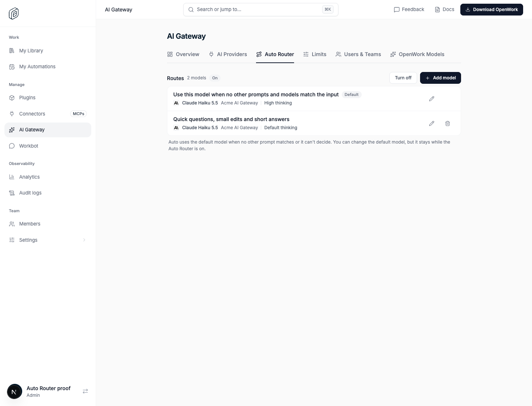
Task: Open the Limits tab
Action: tap(315, 54)
